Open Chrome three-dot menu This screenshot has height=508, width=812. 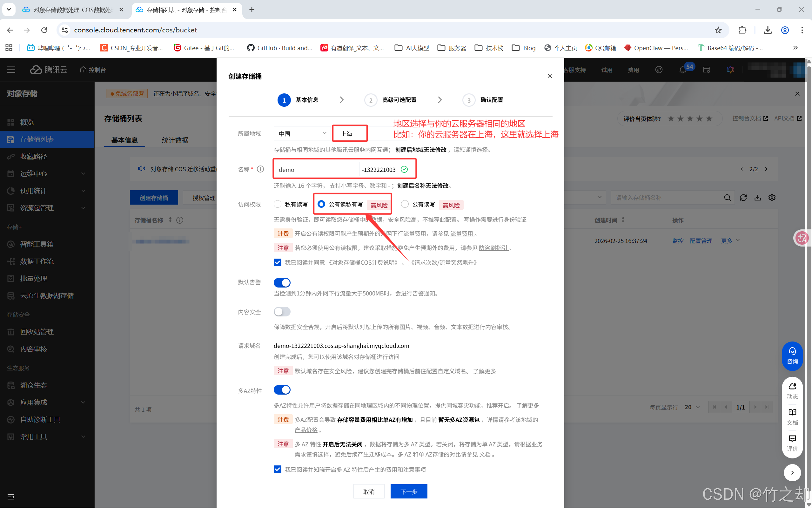point(802,30)
